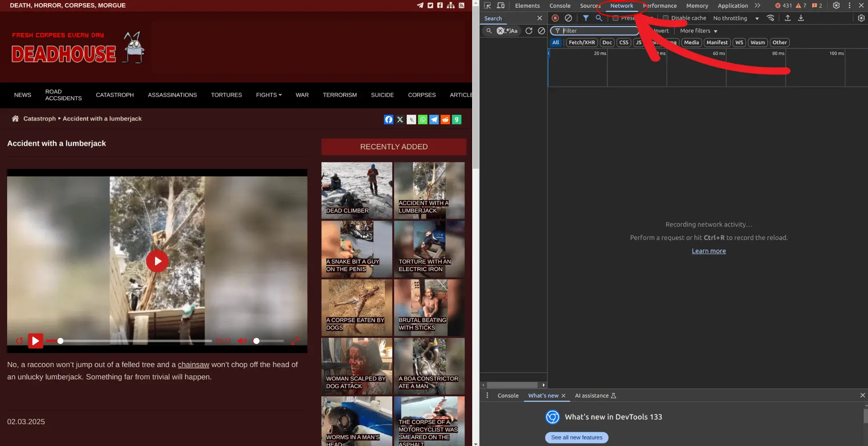Go home via the breadcrumb house icon
The width and height of the screenshot is (868, 446).
click(15, 118)
